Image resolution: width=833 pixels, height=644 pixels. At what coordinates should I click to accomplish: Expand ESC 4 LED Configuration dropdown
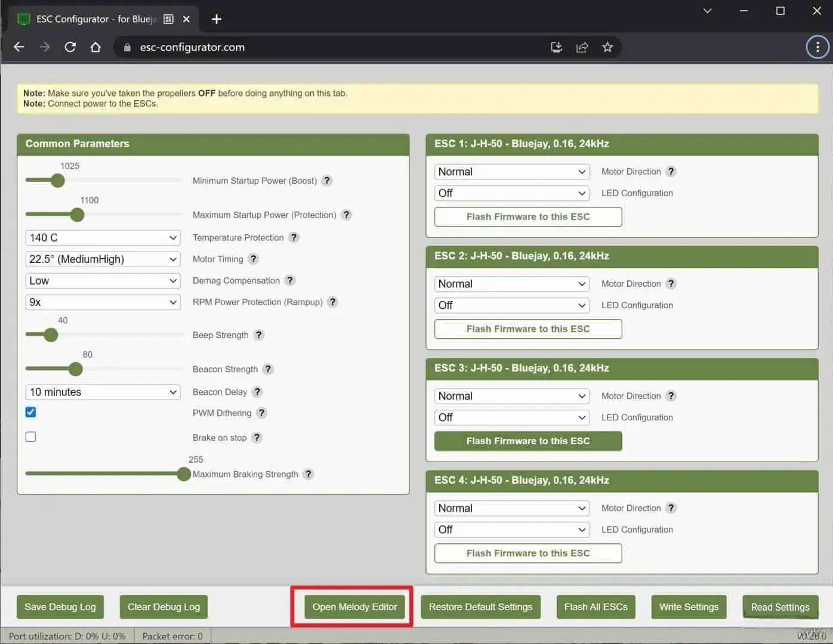tap(511, 530)
